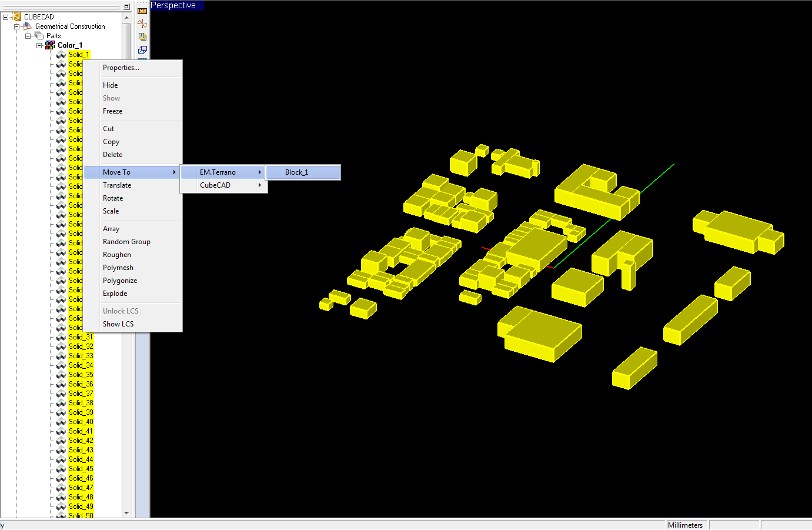Click the solid icon beside Solid_43

[x=61, y=450]
